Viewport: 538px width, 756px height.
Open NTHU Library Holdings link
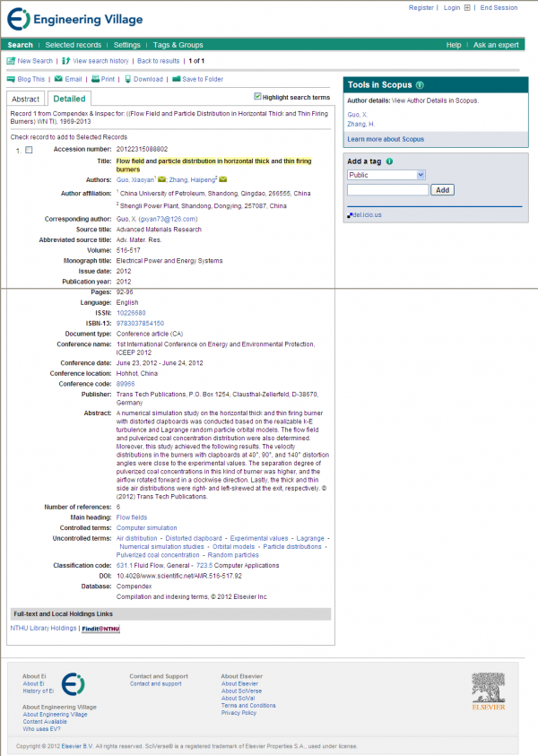coord(43,629)
